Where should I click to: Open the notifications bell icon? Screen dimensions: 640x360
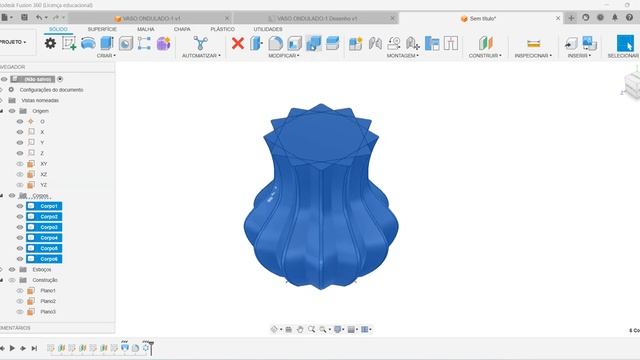point(615,18)
